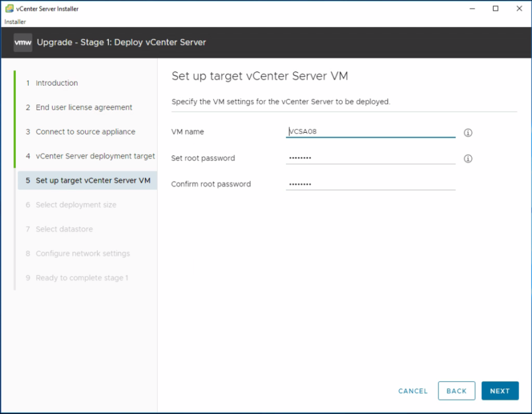
Task: Jump to vCenter Server deployment target step
Action: click(95, 156)
